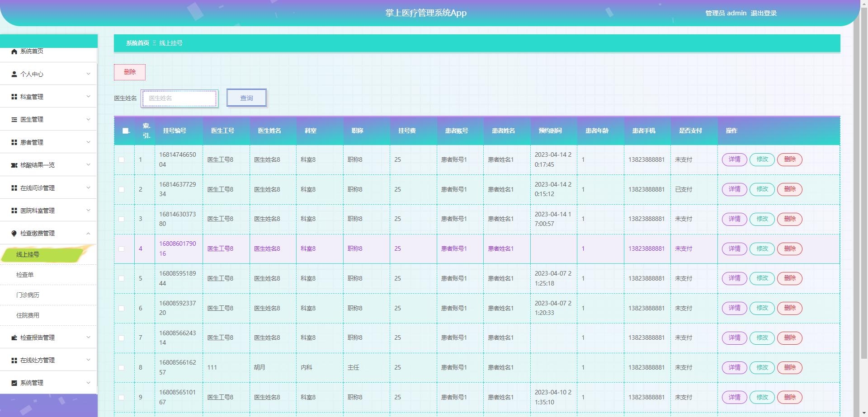Image resolution: width=868 pixels, height=417 pixels.
Task: Click the home icon beside 系统首页
Action: (14, 52)
